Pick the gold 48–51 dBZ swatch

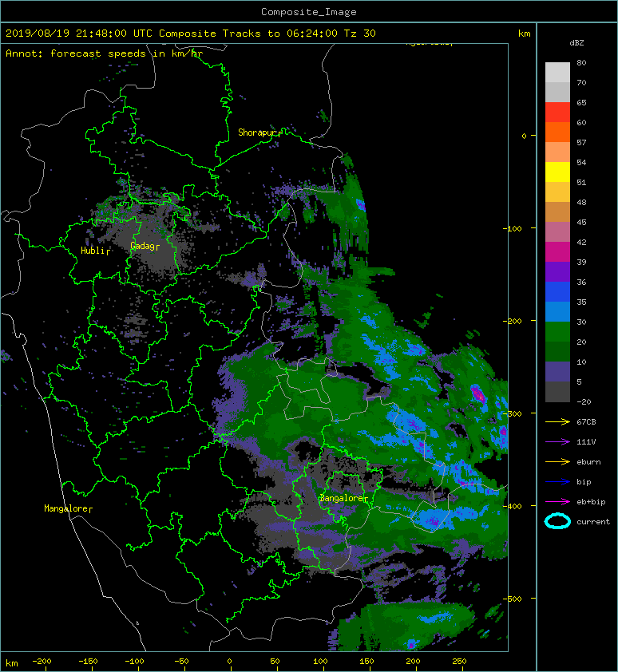[x=557, y=192]
